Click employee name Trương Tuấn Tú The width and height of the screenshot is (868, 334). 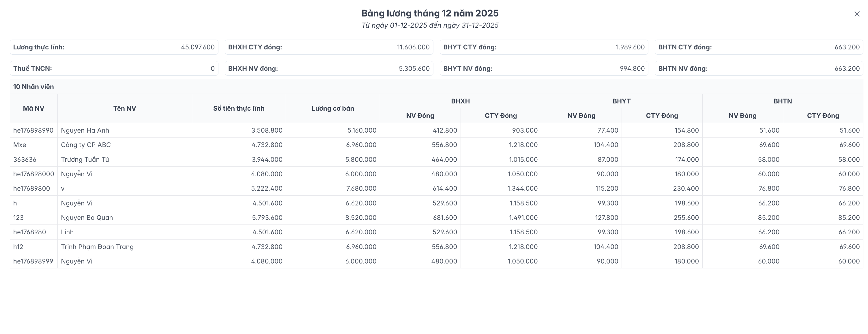coord(85,159)
